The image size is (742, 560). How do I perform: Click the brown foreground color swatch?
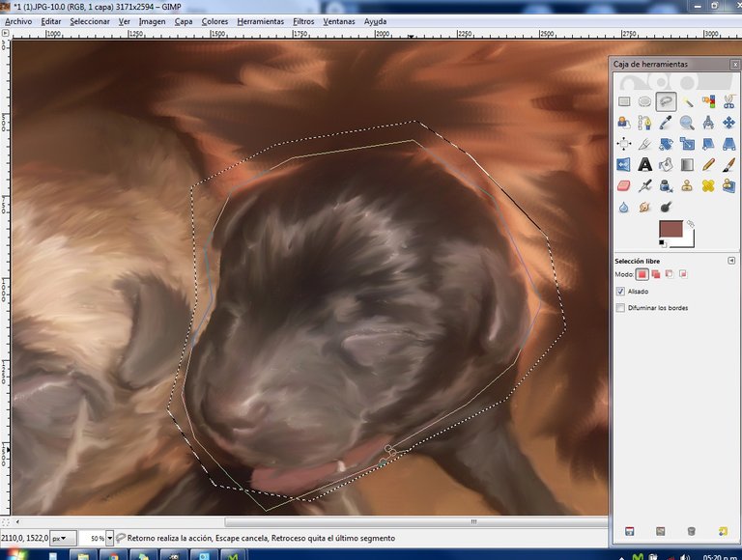pyautogui.click(x=671, y=229)
